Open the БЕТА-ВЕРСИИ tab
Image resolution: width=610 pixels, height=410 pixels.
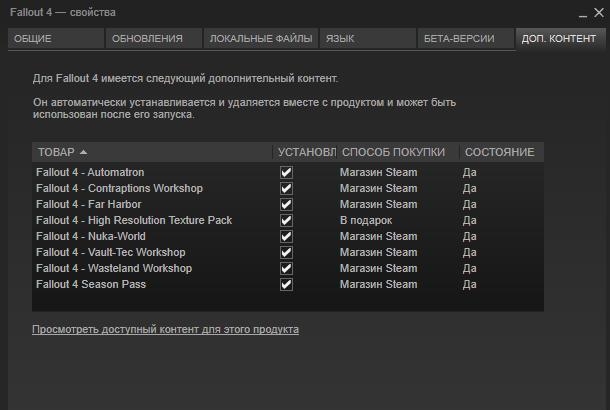[466, 39]
